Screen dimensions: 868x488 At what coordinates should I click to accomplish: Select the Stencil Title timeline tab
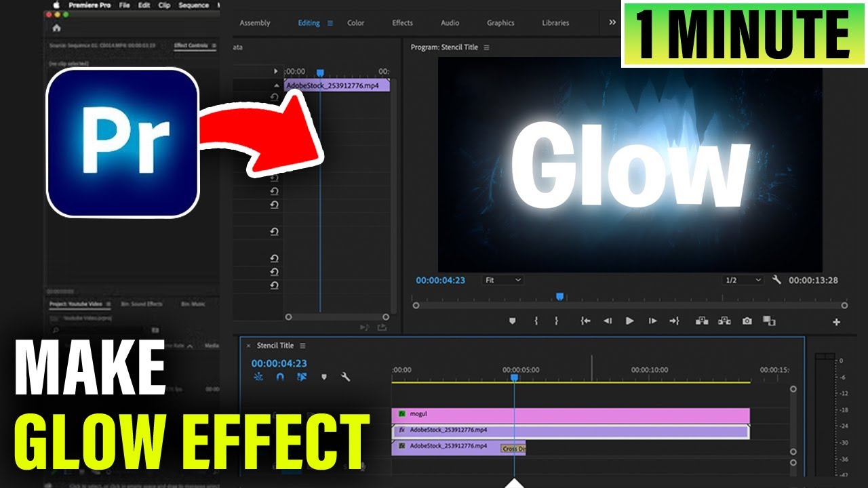pyautogui.click(x=275, y=346)
